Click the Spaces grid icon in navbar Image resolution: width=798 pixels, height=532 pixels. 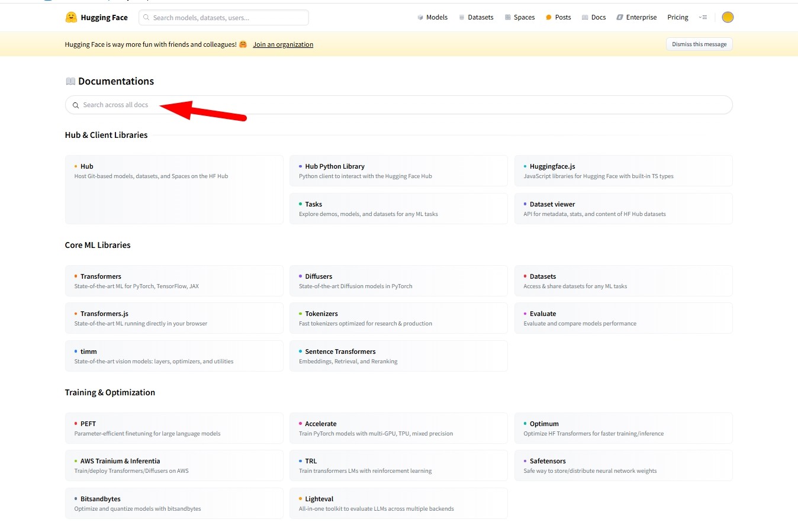pyautogui.click(x=508, y=18)
